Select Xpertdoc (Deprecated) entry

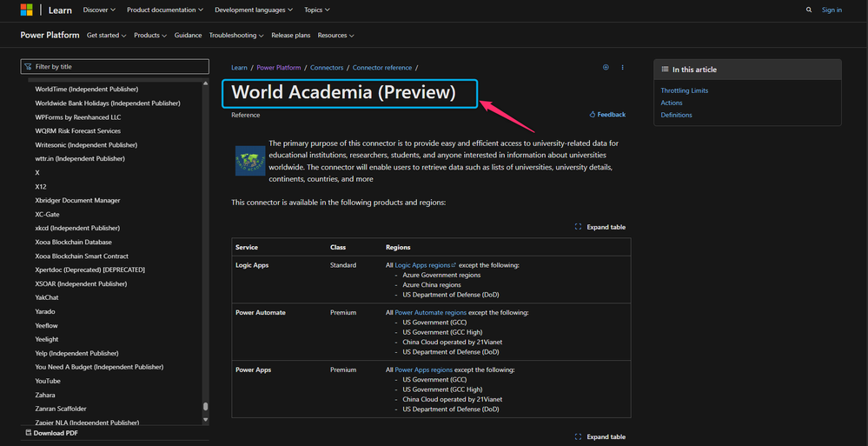tap(89, 270)
